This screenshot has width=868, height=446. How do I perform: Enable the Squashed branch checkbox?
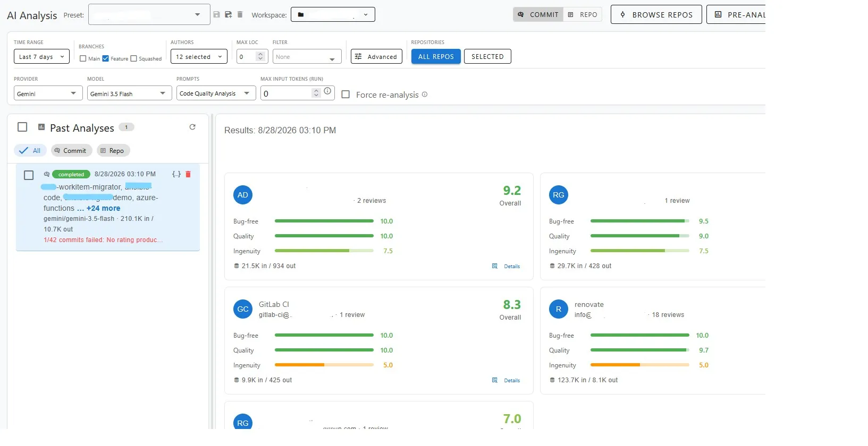point(133,58)
